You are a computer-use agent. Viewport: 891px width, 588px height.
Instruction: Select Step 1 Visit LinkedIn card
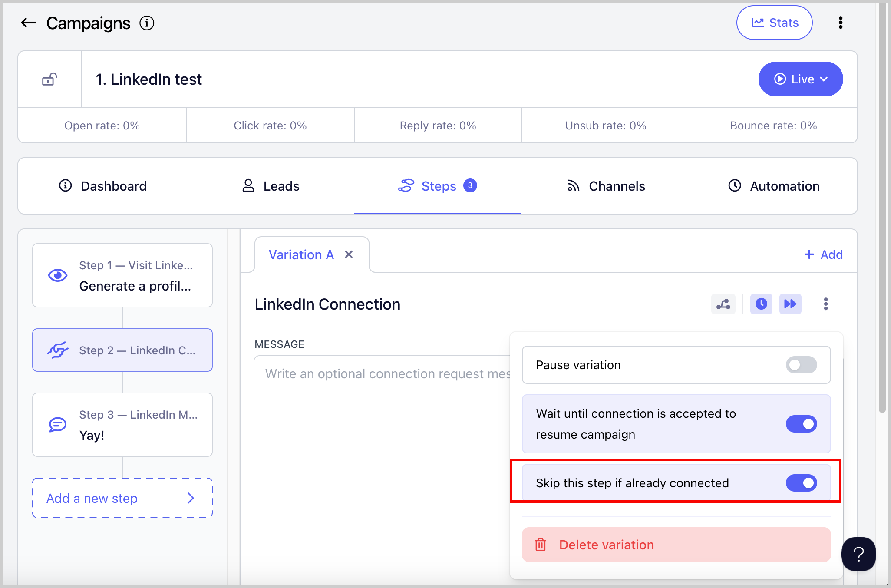tap(122, 275)
